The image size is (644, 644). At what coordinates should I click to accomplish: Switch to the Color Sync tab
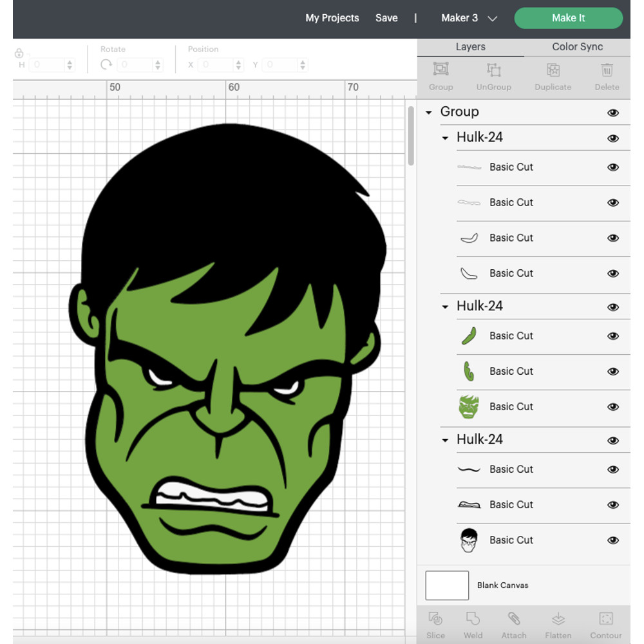(578, 46)
